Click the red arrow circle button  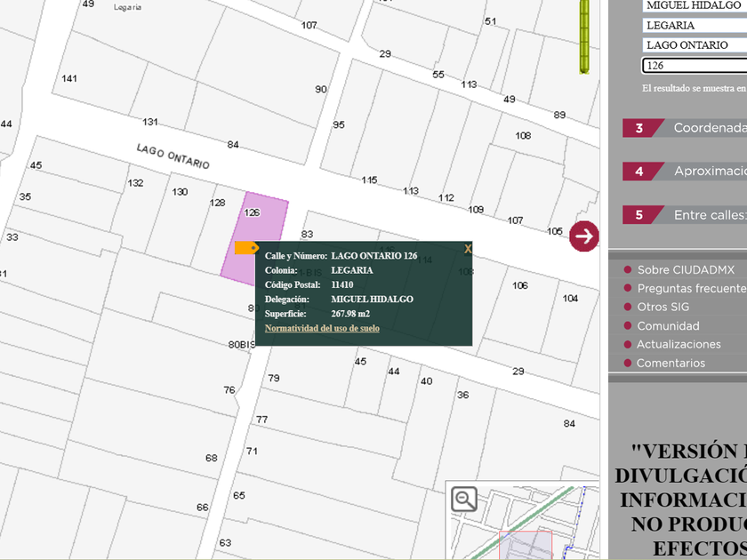tap(584, 236)
